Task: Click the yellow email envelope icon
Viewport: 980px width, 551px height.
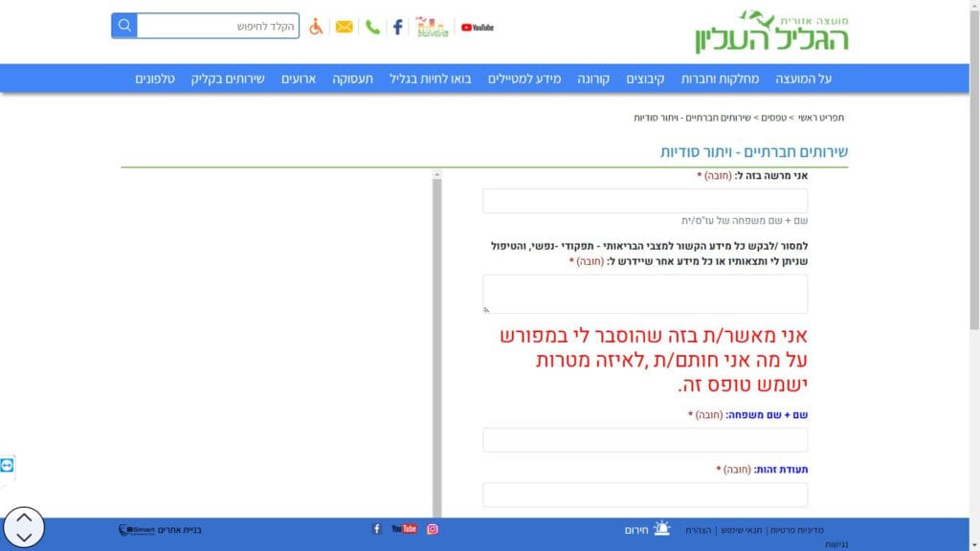Action: pos(345,27)
